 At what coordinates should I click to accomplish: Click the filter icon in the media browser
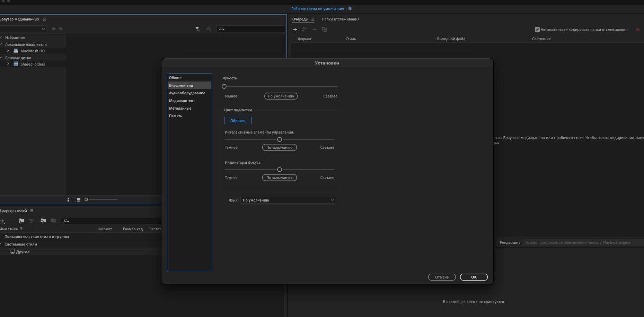point(197,29)
